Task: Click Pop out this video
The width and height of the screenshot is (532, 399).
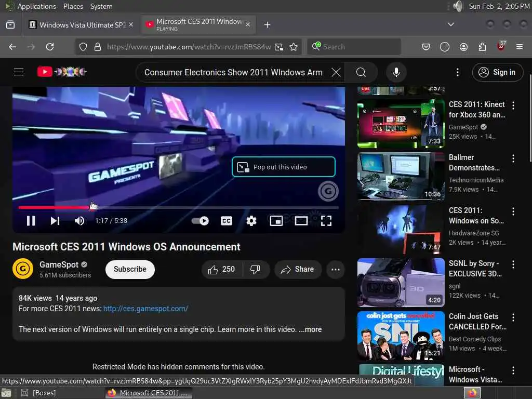Action: 284,167
